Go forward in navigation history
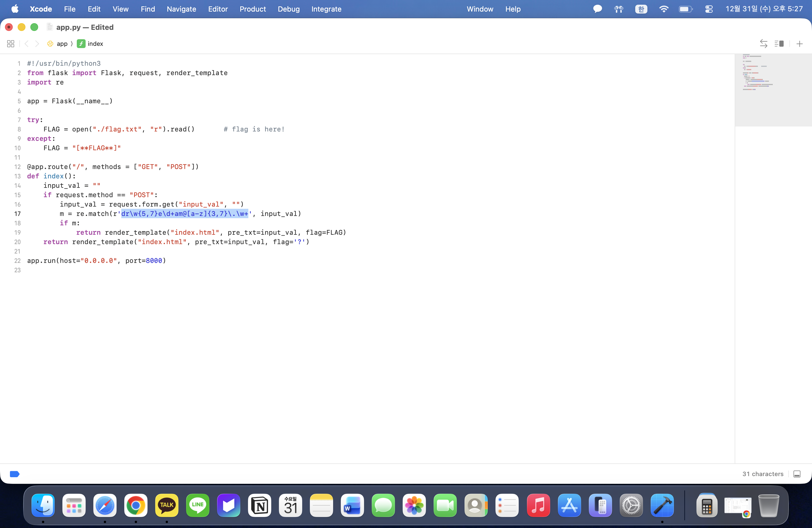This screenshot has height=528, width=812. coord(37,44)
